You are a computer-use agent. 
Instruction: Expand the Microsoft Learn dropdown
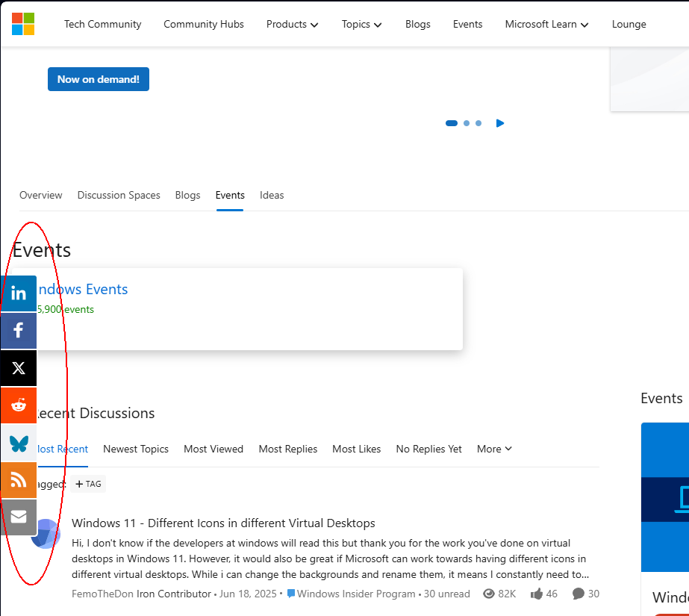click(546, 24)
